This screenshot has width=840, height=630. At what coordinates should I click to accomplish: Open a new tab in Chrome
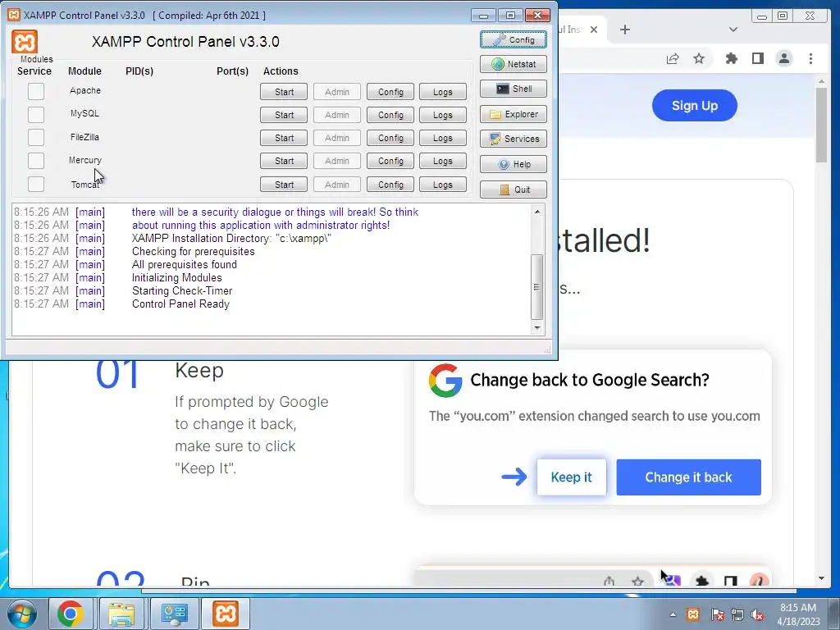(x=624, y=30)
